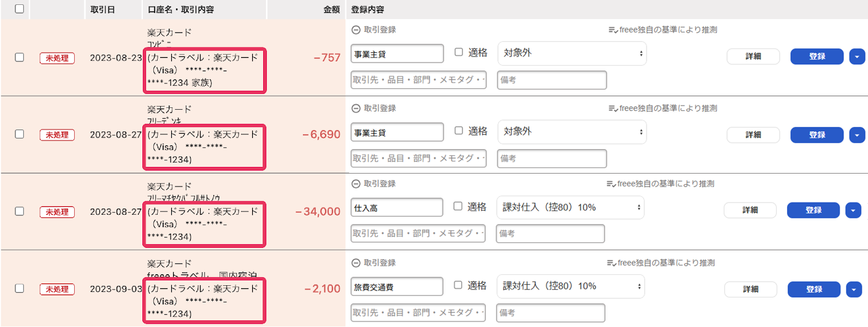Collapse 取引登録 in the -6,690 row
This screenshot has height=327, width=868.
pyautogui.click(x=356, y=108)
